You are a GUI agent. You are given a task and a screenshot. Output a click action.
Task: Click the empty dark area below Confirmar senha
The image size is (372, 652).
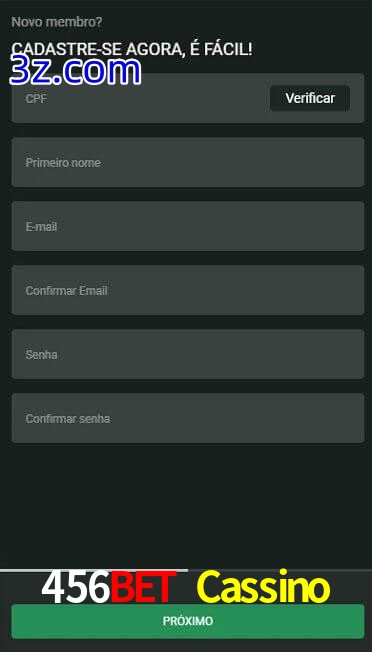click(x=188, y=505)
